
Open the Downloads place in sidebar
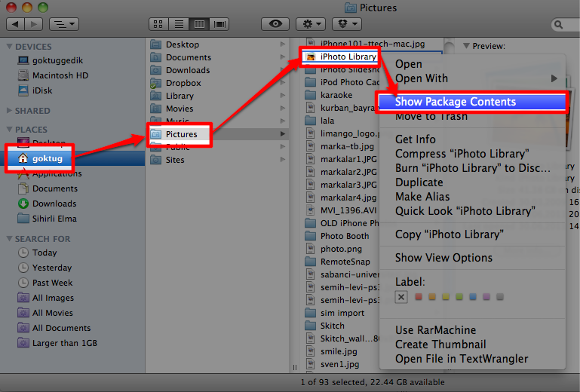[x=54, y=204]
